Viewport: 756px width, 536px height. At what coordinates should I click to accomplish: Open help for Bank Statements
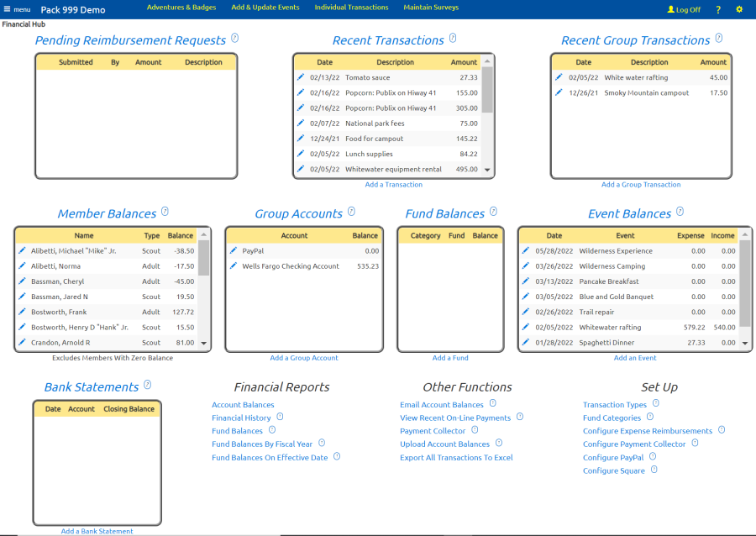click(x=148, y=385)
